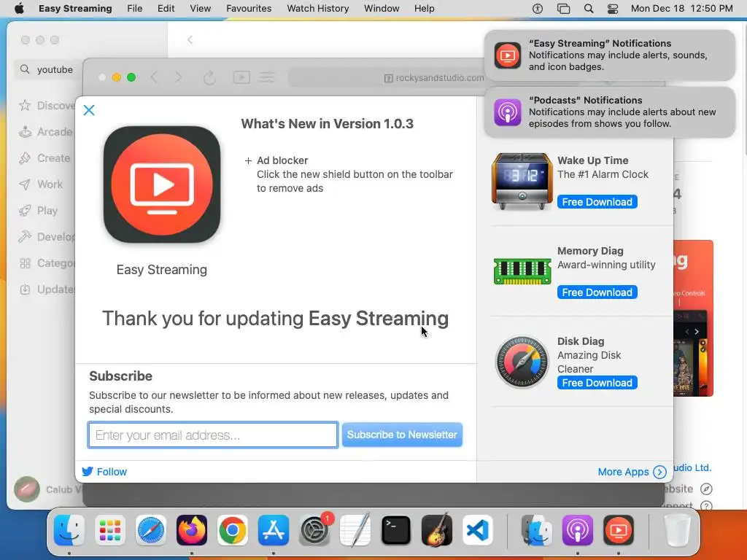747x560 pixels.
Task: Open Google Chrome from the Dock
Action: tap(233, 530)
